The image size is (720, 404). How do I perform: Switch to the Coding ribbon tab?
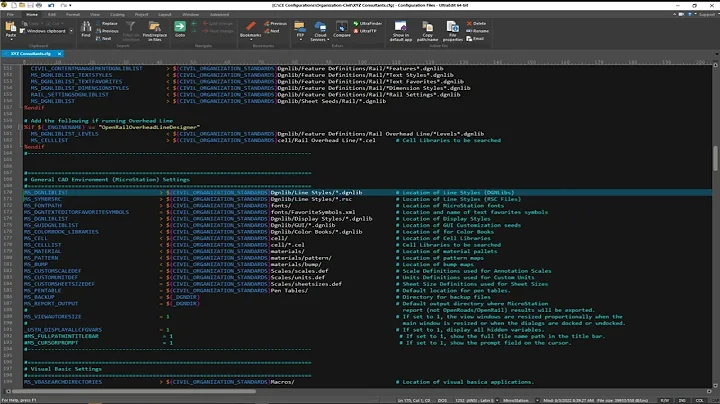click(117, 15)
